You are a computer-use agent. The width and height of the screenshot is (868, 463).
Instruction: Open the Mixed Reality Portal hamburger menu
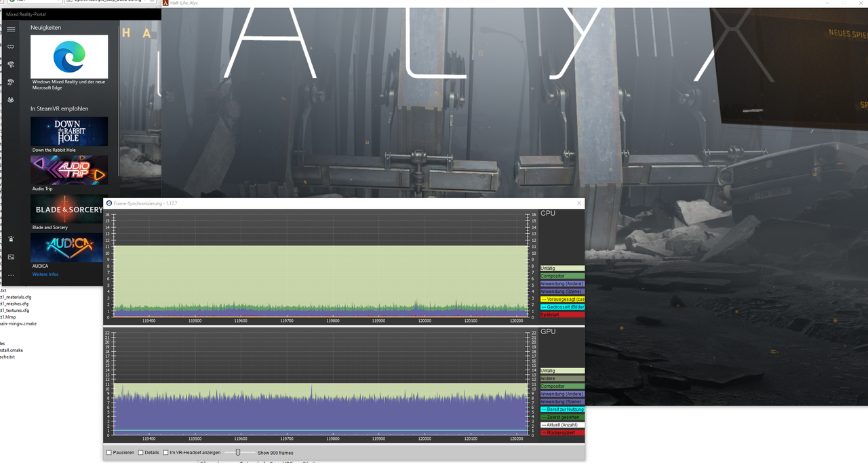pyautogui.click(x=11, y=29)
